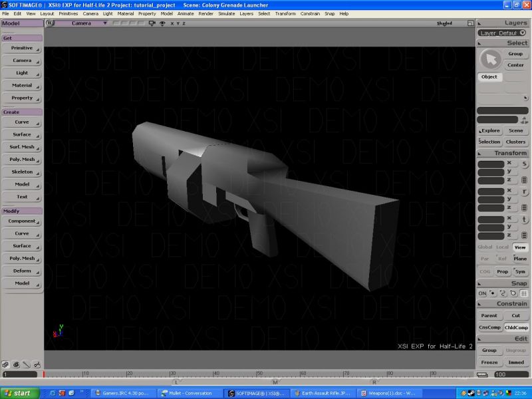Open the Layer_Default dropdown
This screenshot has width=532, height=399.
click(x=503, y=33)
